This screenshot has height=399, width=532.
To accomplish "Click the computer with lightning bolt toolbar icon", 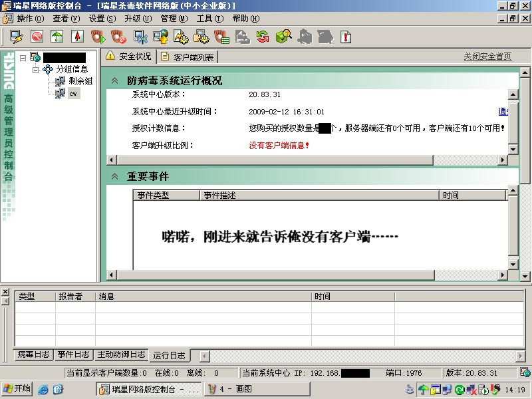I will pos(16,37).
